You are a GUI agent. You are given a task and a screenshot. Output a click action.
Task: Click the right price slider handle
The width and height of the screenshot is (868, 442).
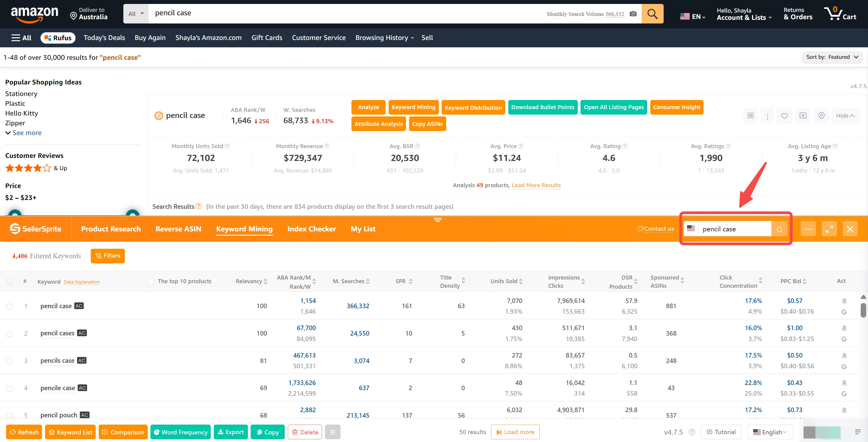click(132, 213)
